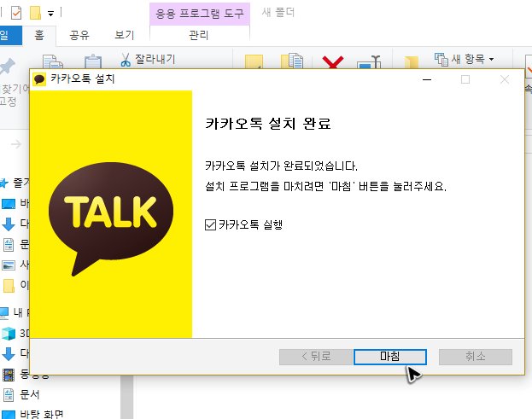Select the downloads arrow under 내 PC
The image size is (532, 419).
pos(9,354)
